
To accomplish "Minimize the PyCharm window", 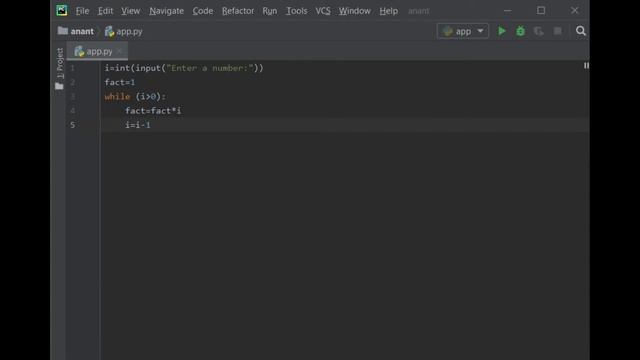I will 507,11.
